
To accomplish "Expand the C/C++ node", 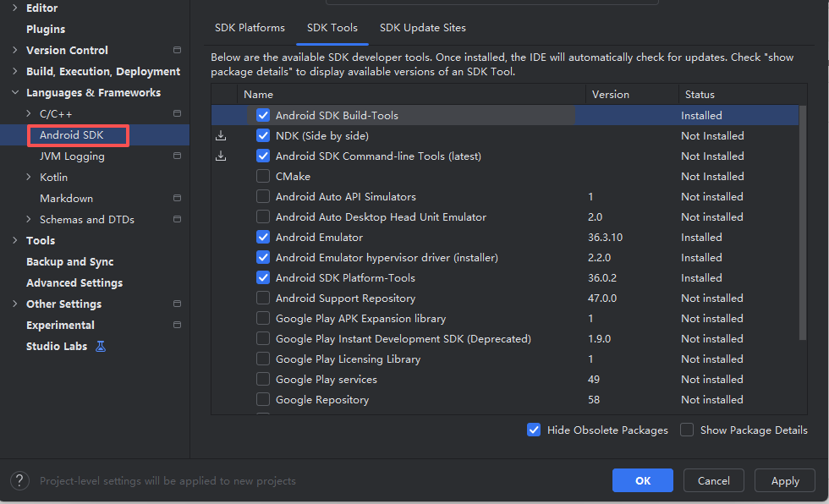I will pyautogui.click(x=29, y=113).
